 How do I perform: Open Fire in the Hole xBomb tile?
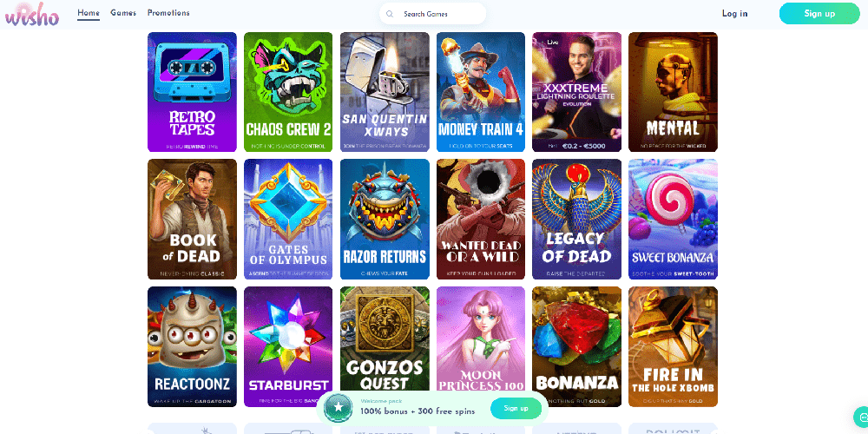[x=674, y=346]
